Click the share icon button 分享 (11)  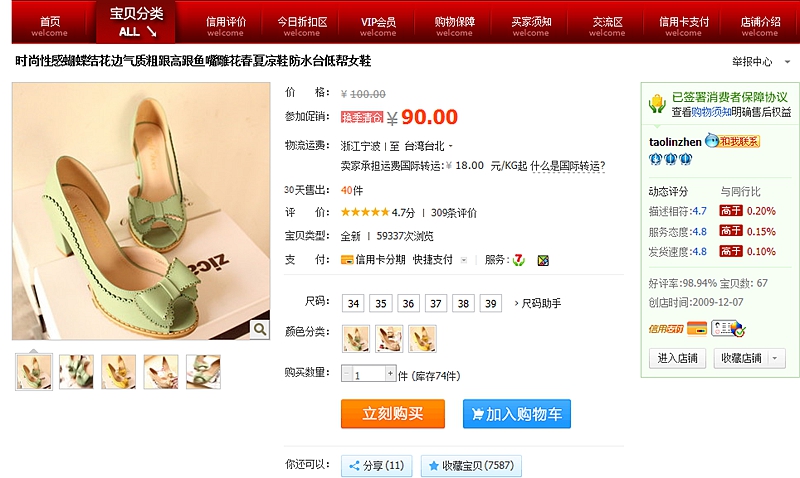point(377,465)
